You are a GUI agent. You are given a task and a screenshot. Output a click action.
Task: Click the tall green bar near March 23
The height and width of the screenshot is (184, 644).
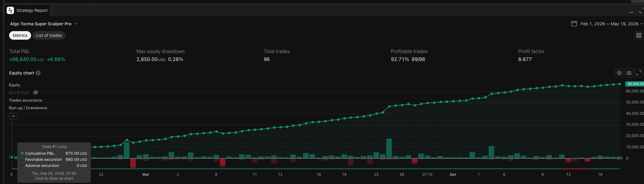pos(389,148)
